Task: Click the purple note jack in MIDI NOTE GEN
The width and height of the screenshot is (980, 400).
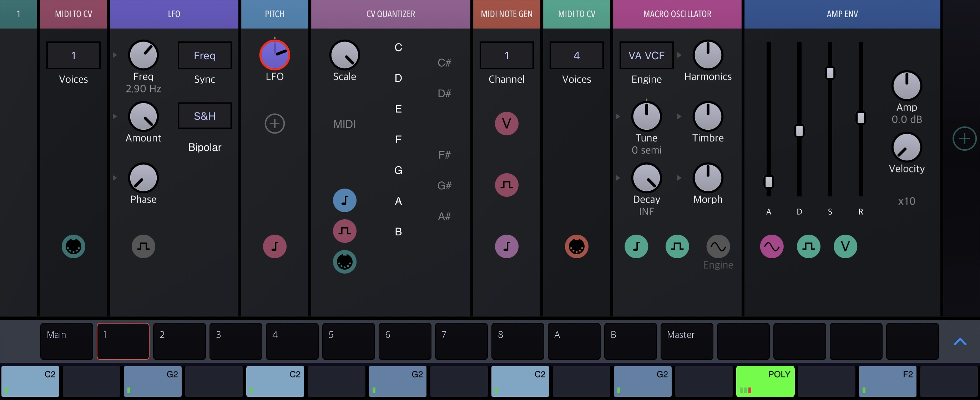Action: tap(507, 247)
